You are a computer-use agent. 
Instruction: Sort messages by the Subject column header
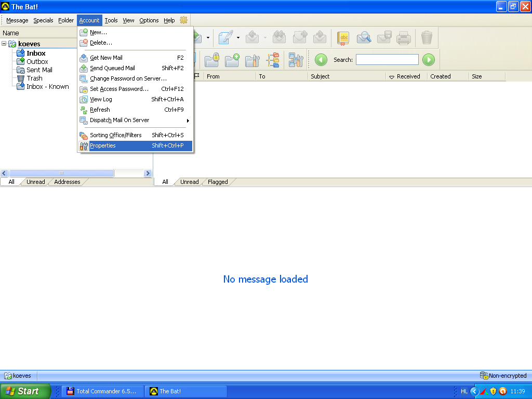pos(347,77)
